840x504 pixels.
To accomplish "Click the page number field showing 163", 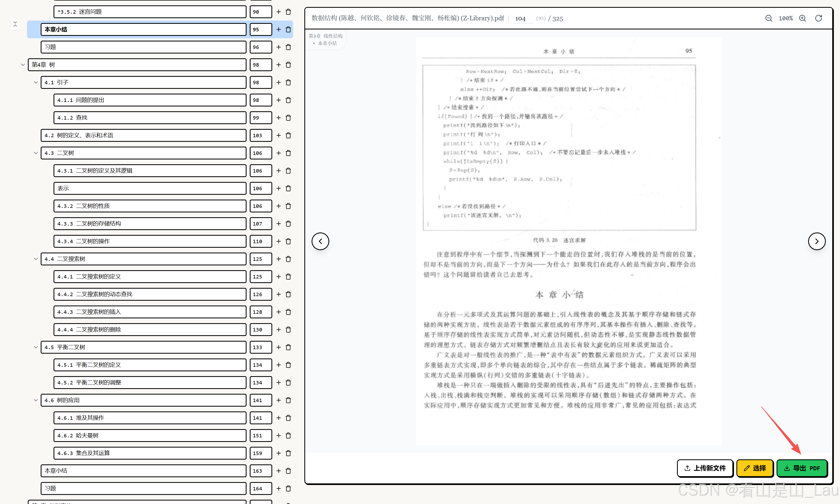I will (x=260, y=471).
